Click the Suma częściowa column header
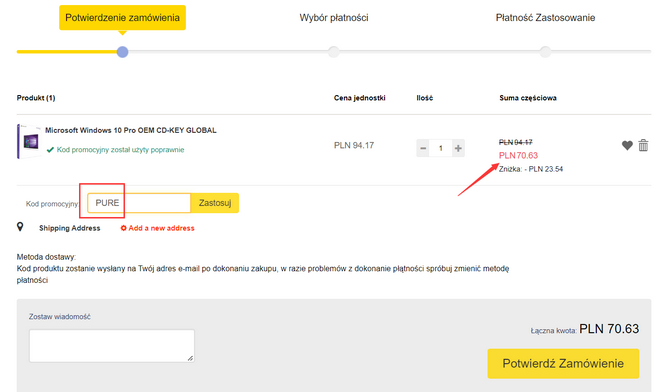 pyautogui.click(x=528, y=98)
